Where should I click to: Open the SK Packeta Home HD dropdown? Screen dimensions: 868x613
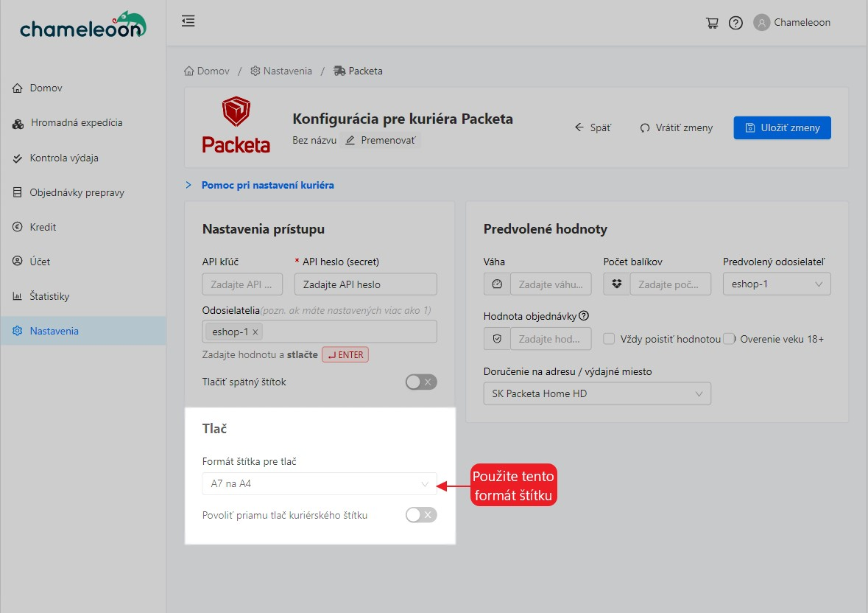[x=597, y=394]
